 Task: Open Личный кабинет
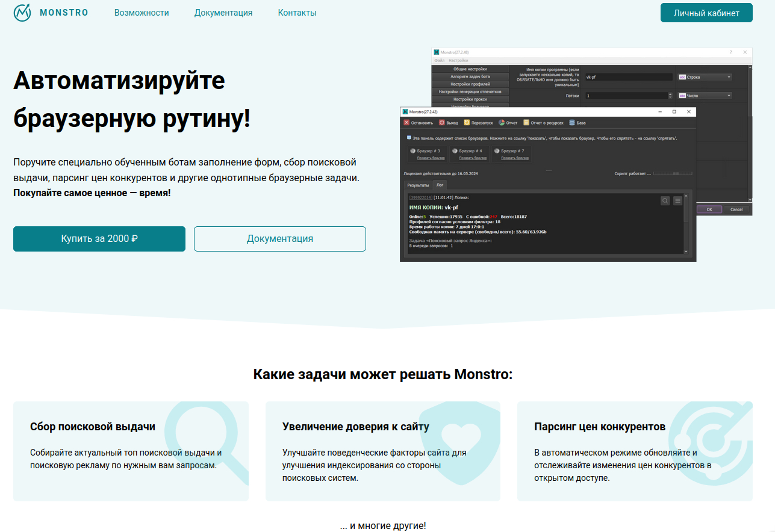pos(706,12)
